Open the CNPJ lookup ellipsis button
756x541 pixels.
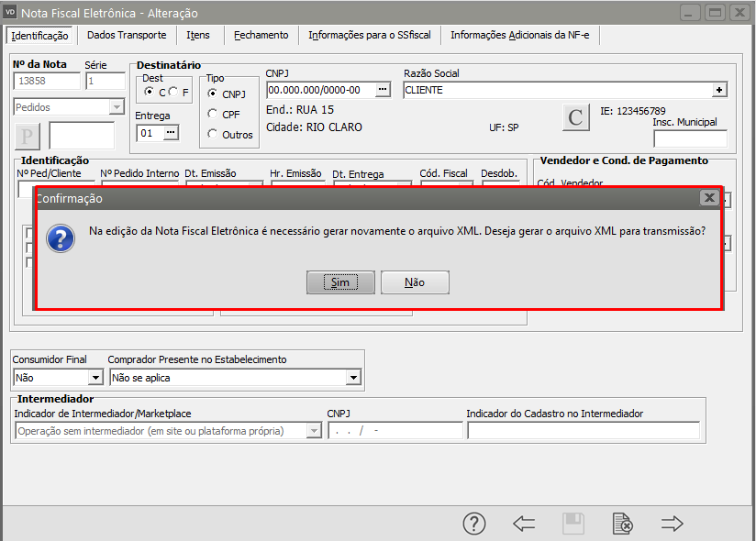[x=383, y=90]
